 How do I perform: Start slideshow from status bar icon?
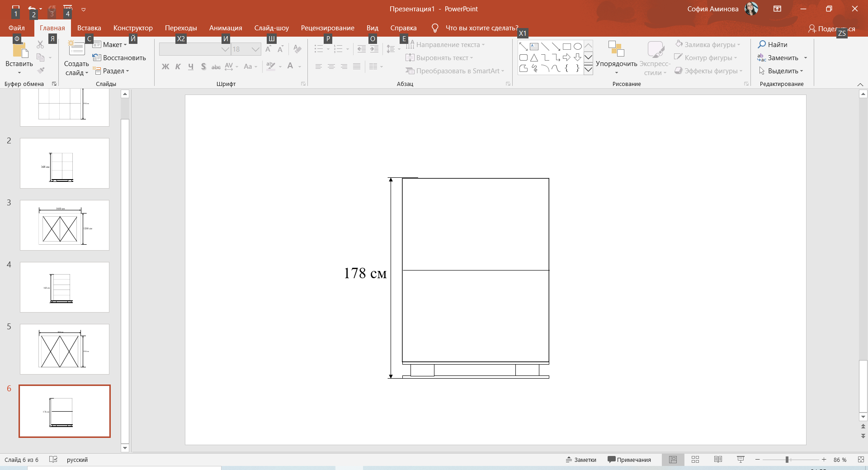741,460
